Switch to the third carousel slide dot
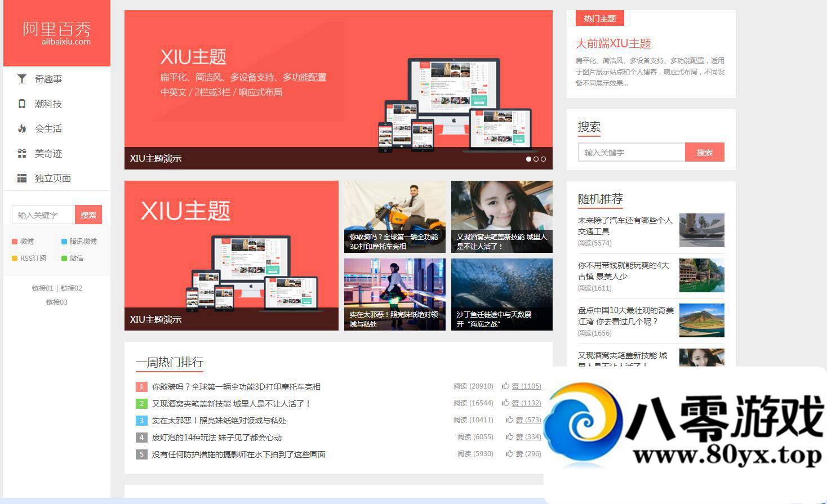Viewport: 827px width, 504px height. coord(543,159)
